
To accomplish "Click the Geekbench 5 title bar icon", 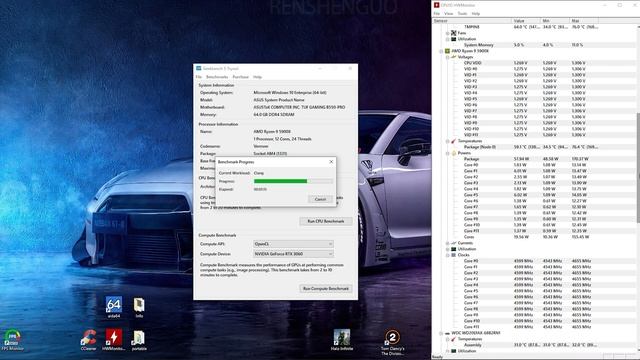I will pyautogui.click(x=198, y=68).
